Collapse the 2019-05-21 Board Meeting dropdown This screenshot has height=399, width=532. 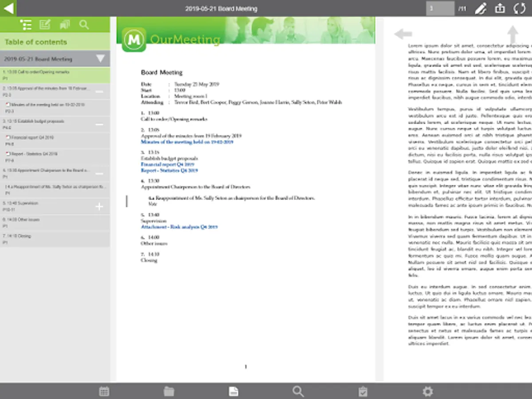[x=101, y=59]
